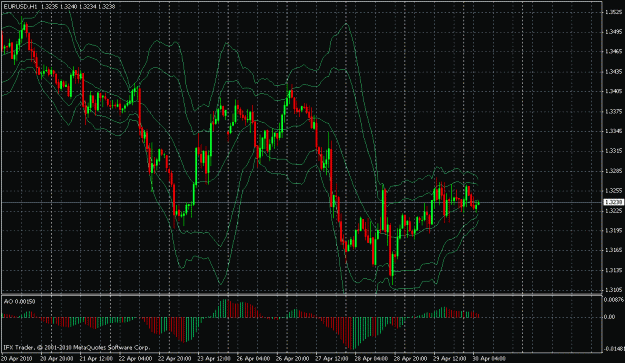Click the 1.3435 price axis label

pyautogui.click(x=613, y=72)
